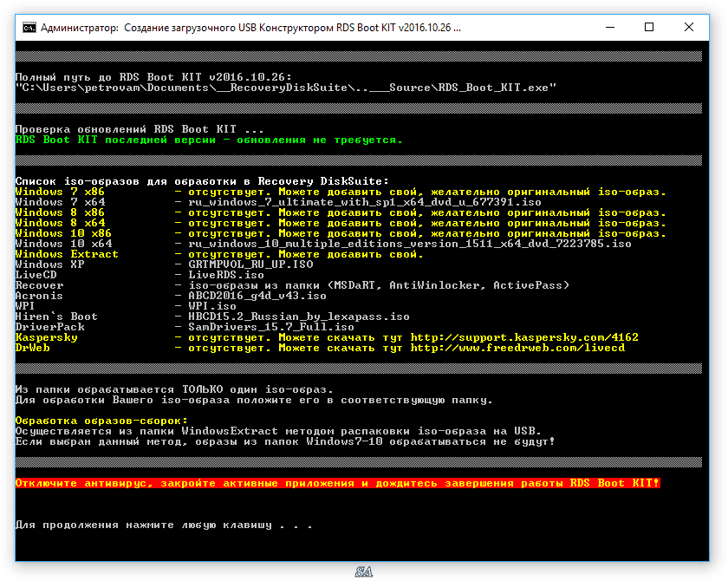The width and height of the screenshot is (728, 581).
Task: Select the 'Windows Extract' row label
Action: [67, 254]
